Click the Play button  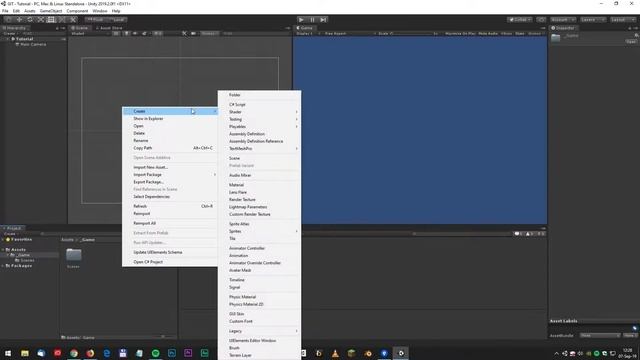pyautogui.click(x=301, y=20)
